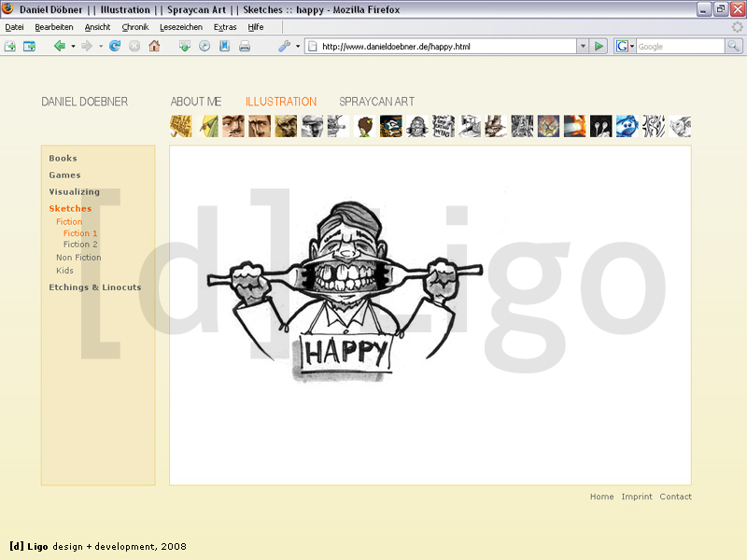Open the blue creature thumbnail
The image size is (747, 560).
627,126
